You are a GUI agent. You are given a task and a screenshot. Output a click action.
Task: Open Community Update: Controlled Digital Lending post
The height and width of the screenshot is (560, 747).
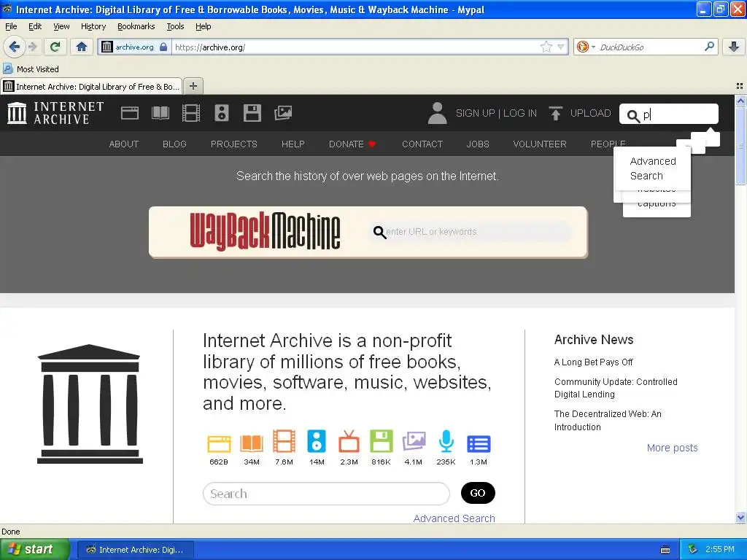click(616, 388)
